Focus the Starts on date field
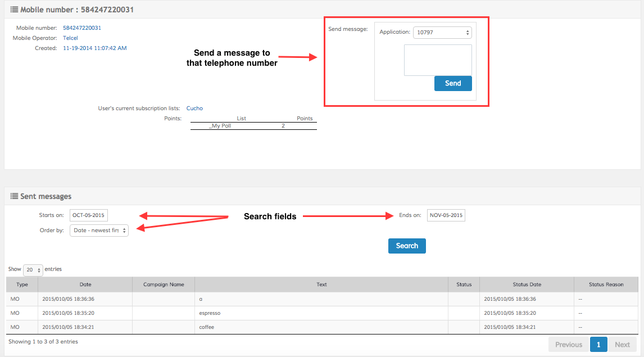 89,215
